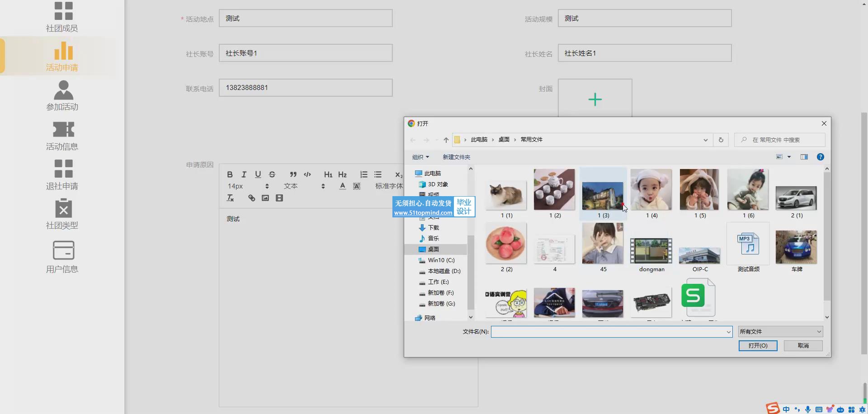The width and height of the screenshot is (868, 414).
Task: Open 退社申请 in the sidebar
Action: tap(62, 175)
